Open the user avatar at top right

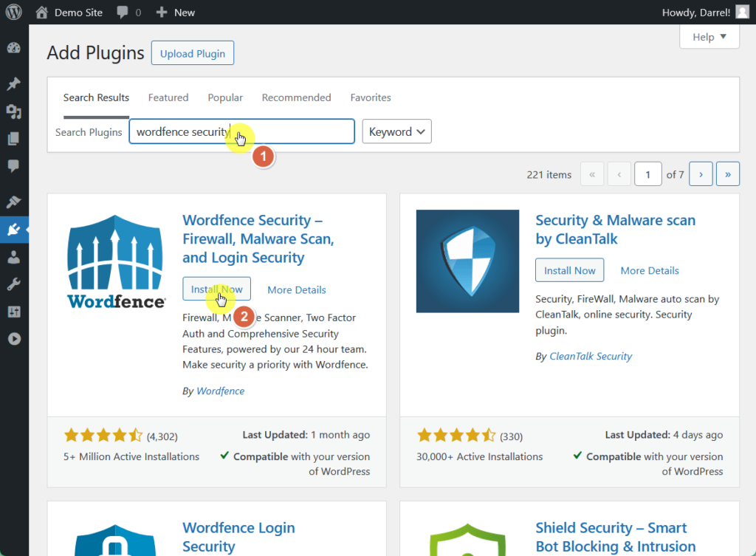(x=743, y=12)
